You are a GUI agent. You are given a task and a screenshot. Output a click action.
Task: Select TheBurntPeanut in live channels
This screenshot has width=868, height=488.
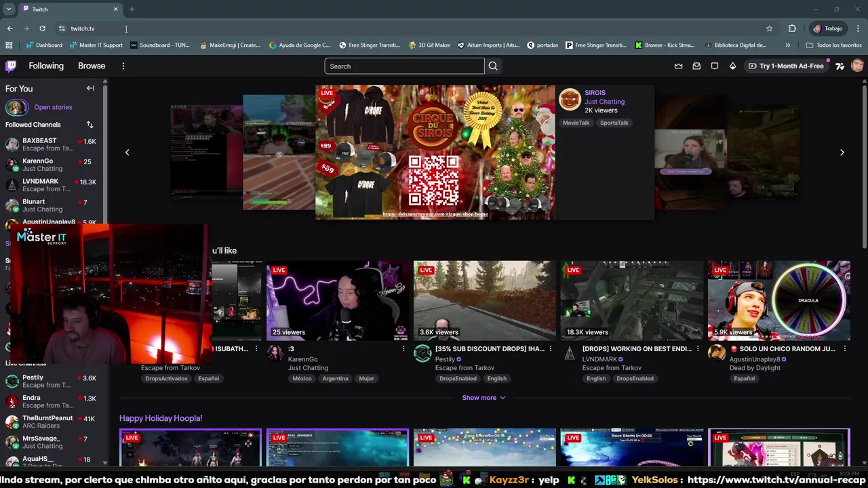point(51,422)
